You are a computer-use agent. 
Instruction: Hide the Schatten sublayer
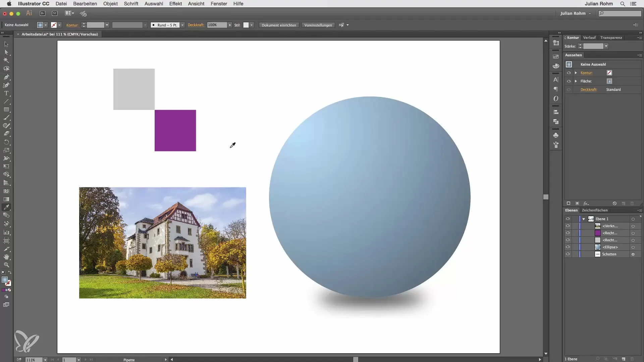point(568,254)
